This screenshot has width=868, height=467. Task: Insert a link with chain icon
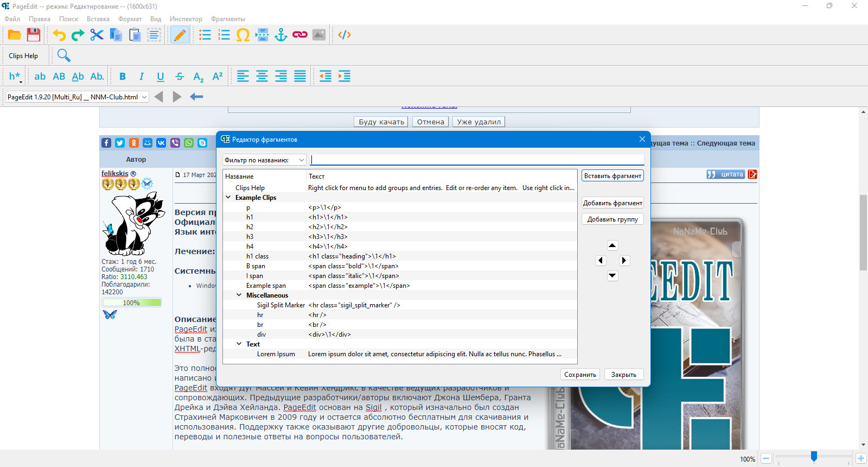click(x=300, y=35)
